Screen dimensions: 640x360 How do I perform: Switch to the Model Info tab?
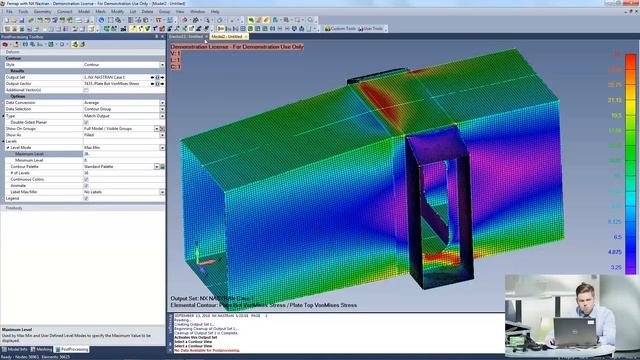[x=15, y=349]
